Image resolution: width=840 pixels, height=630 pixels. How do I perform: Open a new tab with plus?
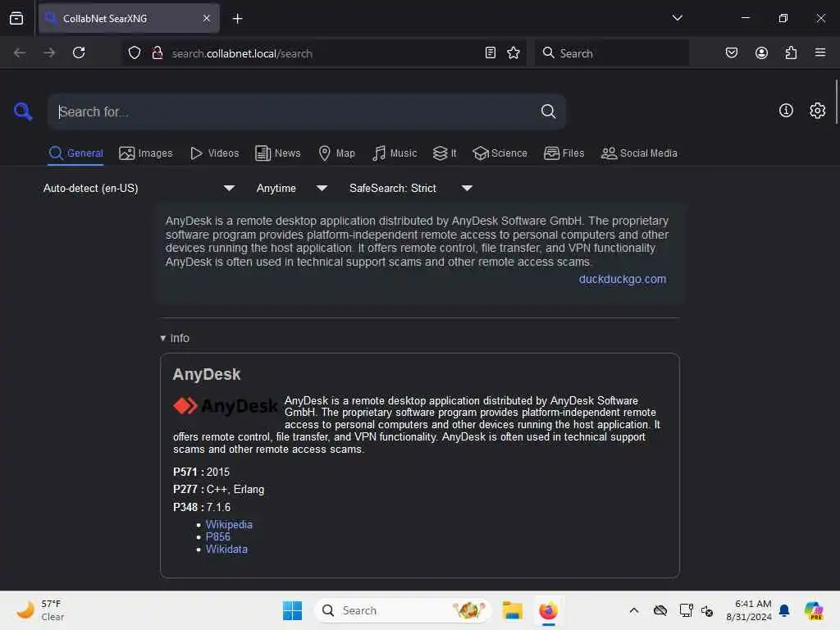click(x=237, y=19)
